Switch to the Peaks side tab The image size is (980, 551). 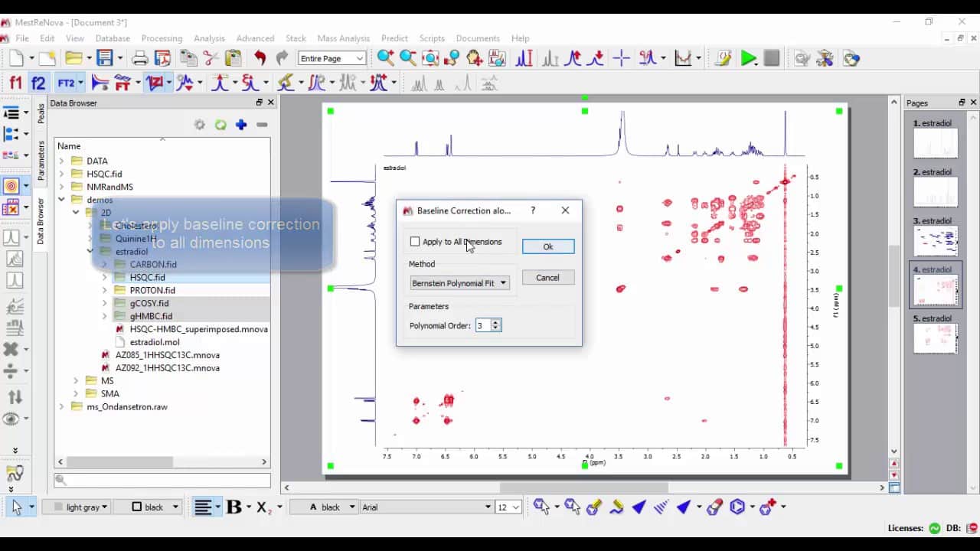(x=41, y=114)
